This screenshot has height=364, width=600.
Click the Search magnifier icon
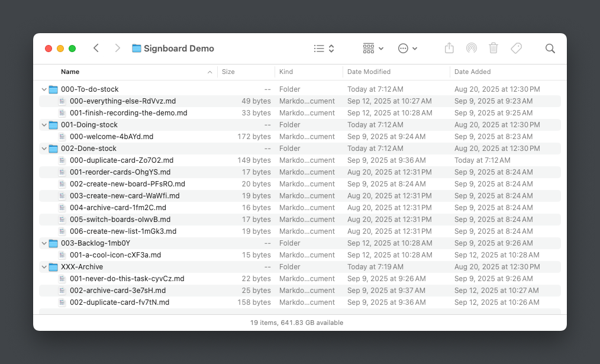[x=550, y=48]
